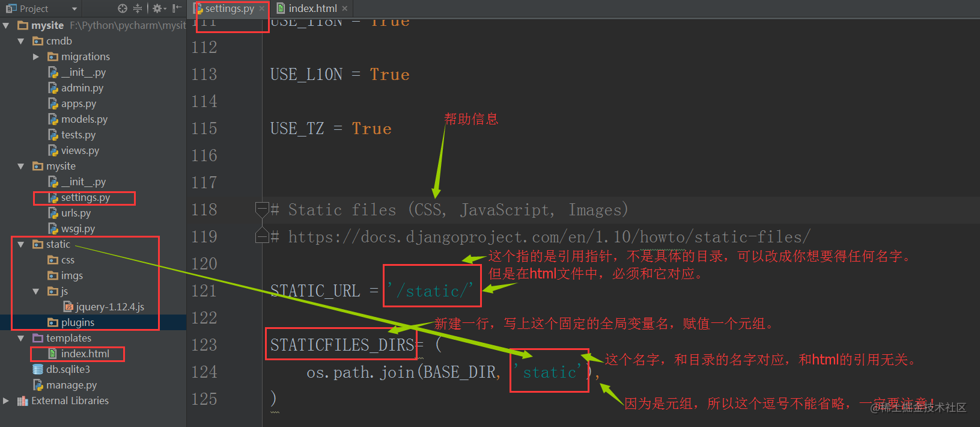Screen dimensions: 980x427
Task: Collapse the cmdb folder
Action: (x=21, y=41)
